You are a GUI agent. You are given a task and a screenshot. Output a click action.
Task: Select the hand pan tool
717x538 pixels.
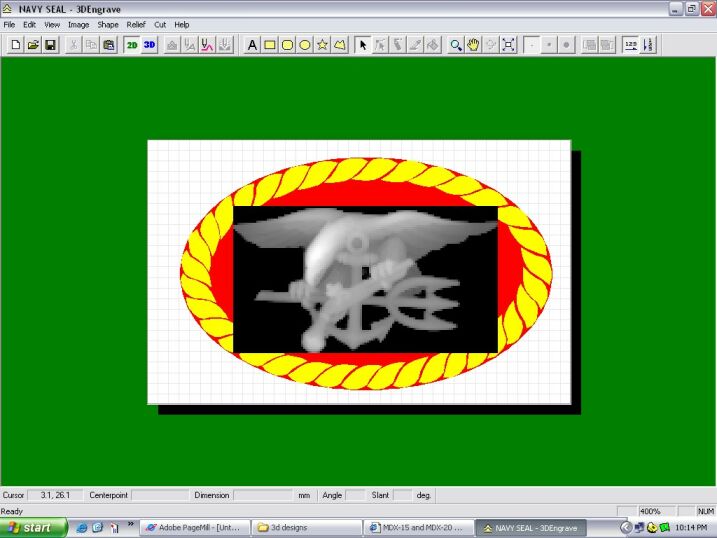coord(473,45)
